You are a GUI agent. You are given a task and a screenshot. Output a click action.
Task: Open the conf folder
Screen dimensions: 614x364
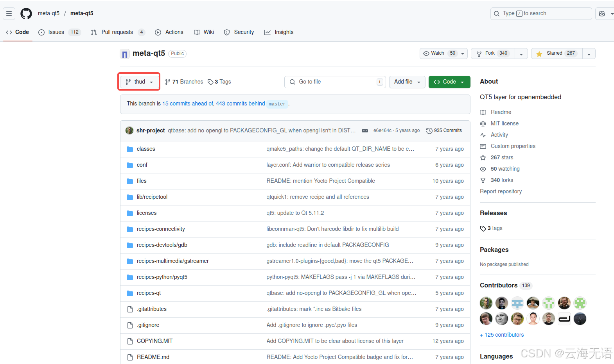pos(142,165)
